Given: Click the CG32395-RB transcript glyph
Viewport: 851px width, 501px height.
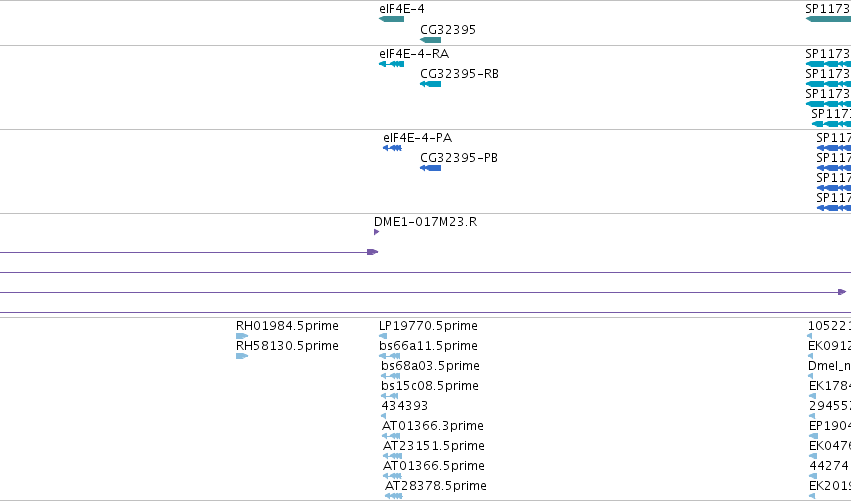Looking at the screenshot, I should pyautogui.click(x=430, y=84).
